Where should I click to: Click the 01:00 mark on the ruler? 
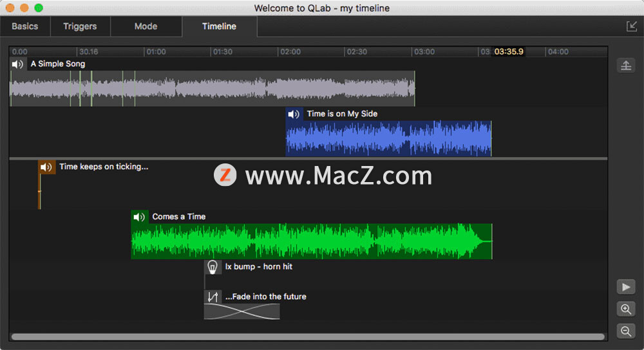156,52
